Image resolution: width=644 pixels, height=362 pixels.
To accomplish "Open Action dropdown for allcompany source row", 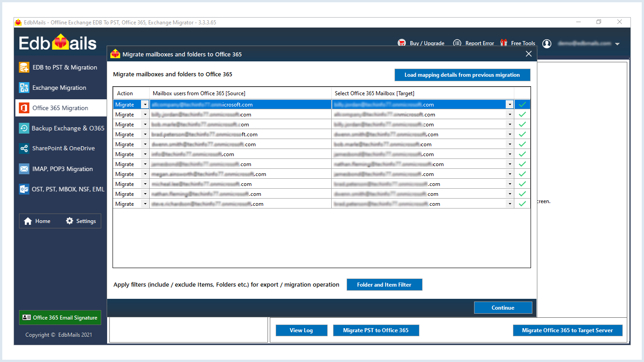I will [x=145, y=105].
